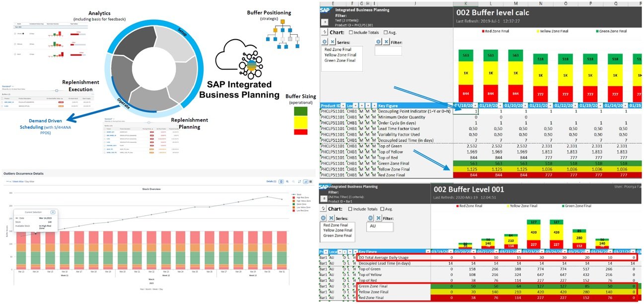Close the Current Selection popup
The height and width of the screenshot is (304, 644).
click(x=53, y=212)
